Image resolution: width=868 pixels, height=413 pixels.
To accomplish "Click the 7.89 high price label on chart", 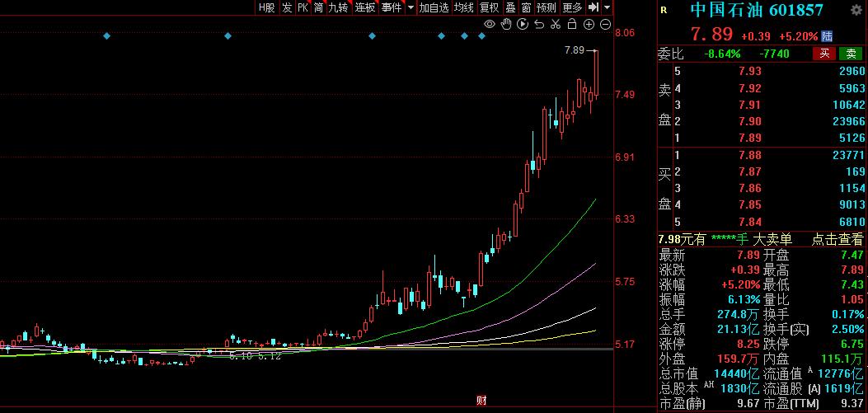I will pos(574,50).
